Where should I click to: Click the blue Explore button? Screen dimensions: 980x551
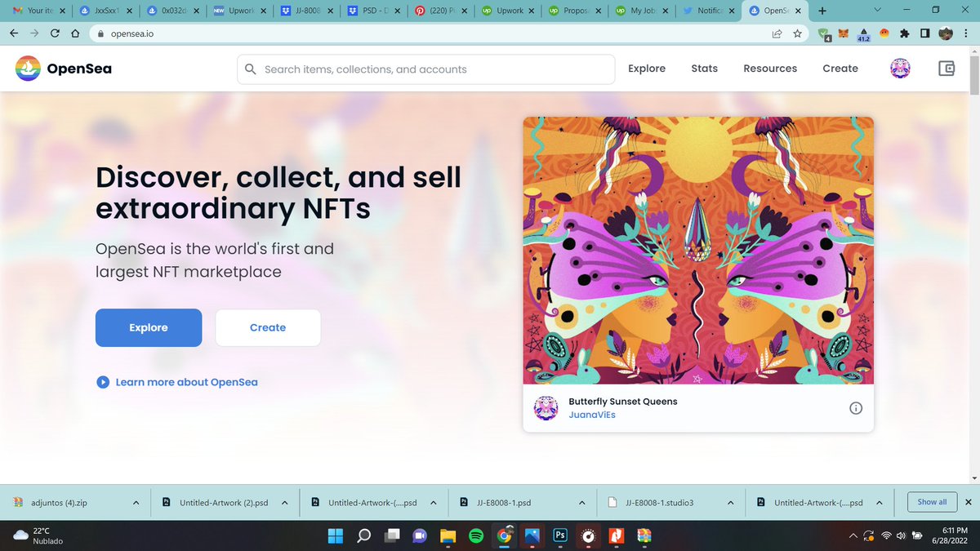pos(149,327)
